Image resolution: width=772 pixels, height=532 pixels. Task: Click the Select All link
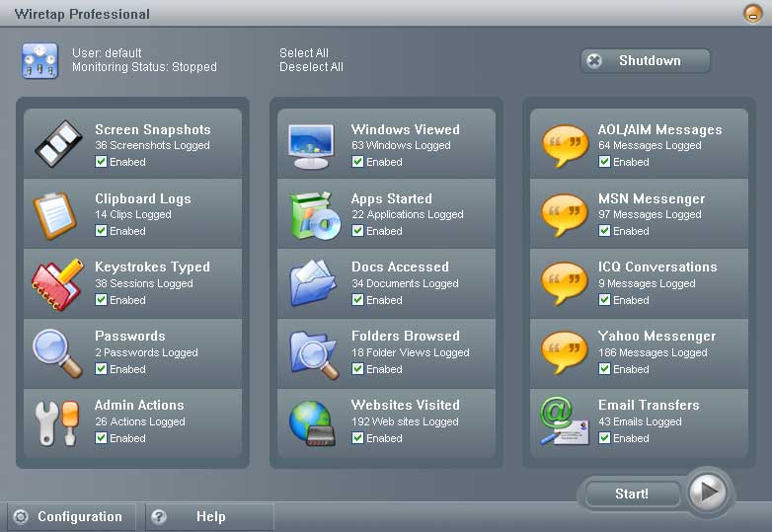[304, 52]
